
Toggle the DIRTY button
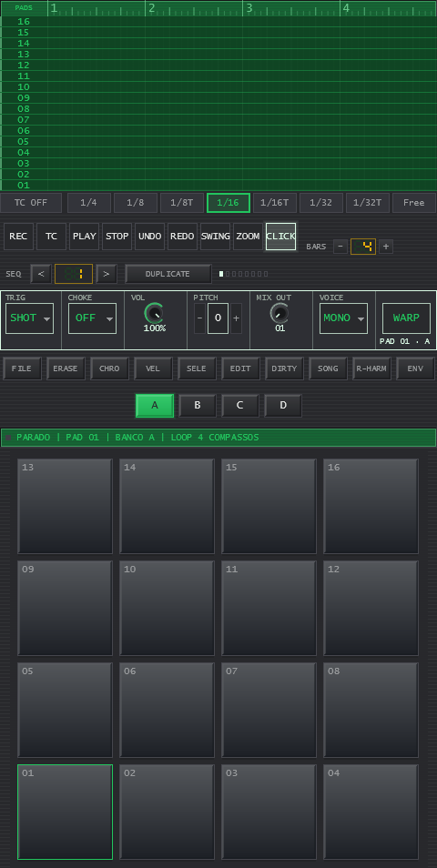coord(284,368)
